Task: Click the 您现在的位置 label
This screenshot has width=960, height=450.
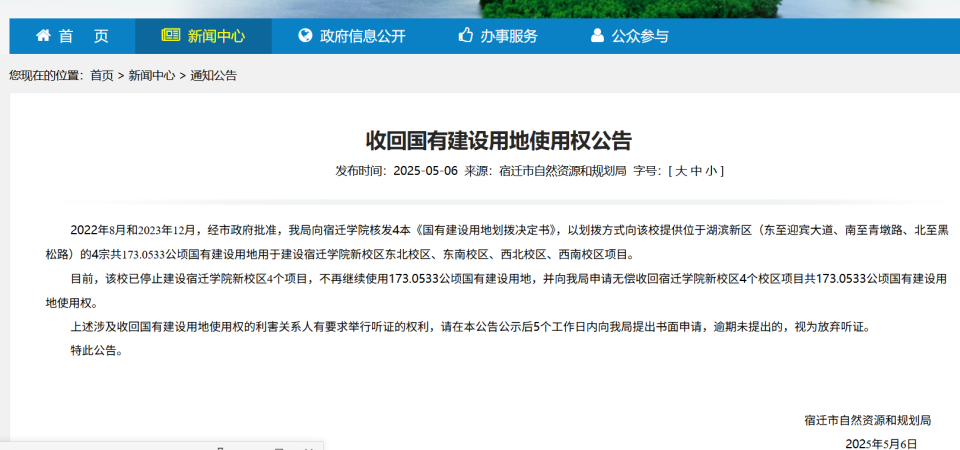Action: point(46,76)
